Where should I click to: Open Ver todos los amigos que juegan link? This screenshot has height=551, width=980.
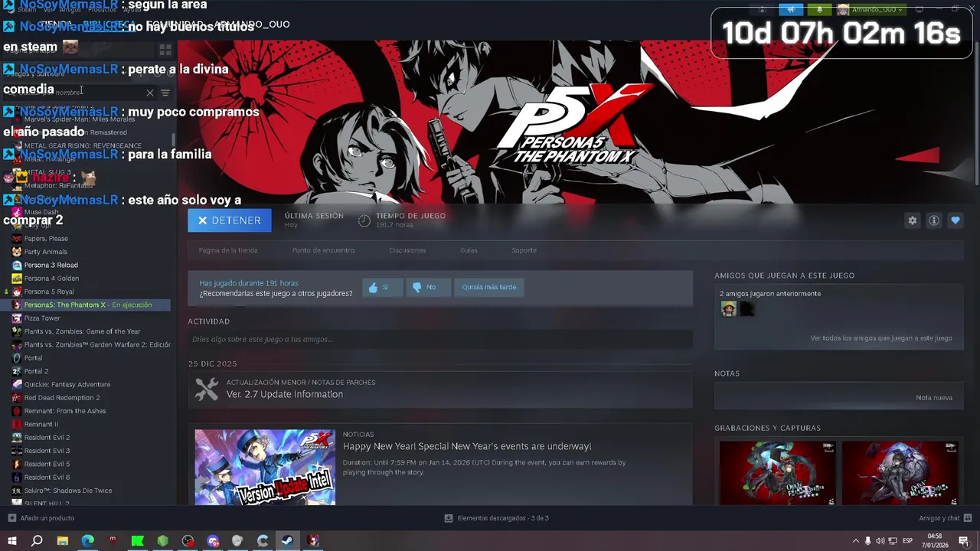coord(881,338)
